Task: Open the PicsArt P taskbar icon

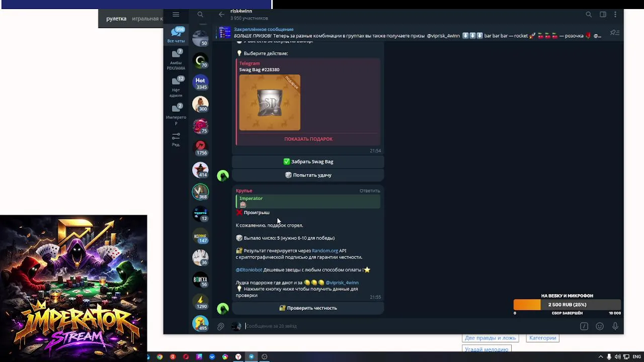Action: [199, 357]
